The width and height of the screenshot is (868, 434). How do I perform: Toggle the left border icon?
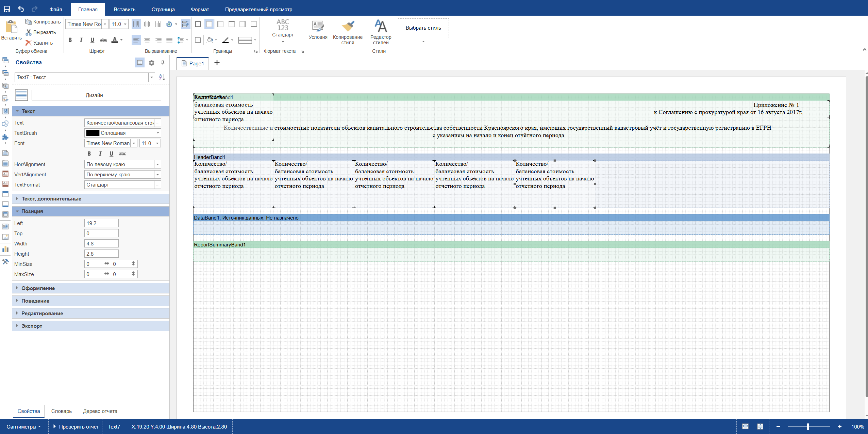(220, 24)
